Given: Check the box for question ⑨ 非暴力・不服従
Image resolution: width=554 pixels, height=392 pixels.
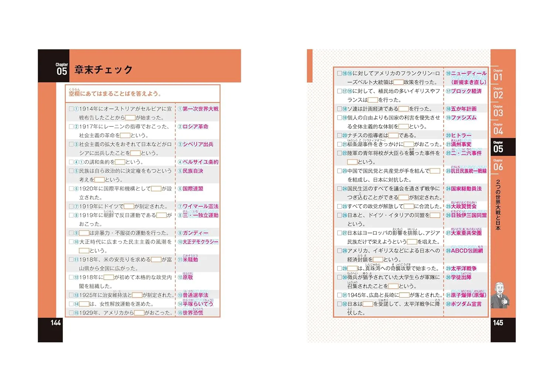Looking at the screenshot, I should tap(71, 233).
